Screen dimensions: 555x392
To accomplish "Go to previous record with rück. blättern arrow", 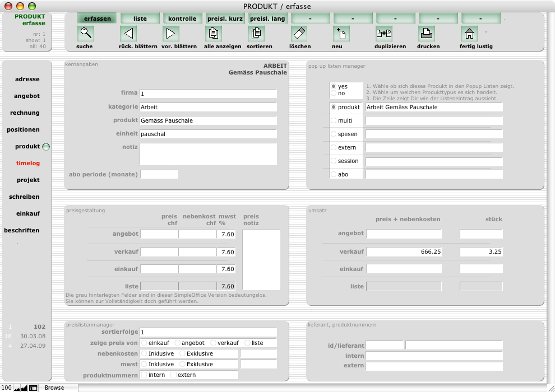I will click(x=128, y=34).
